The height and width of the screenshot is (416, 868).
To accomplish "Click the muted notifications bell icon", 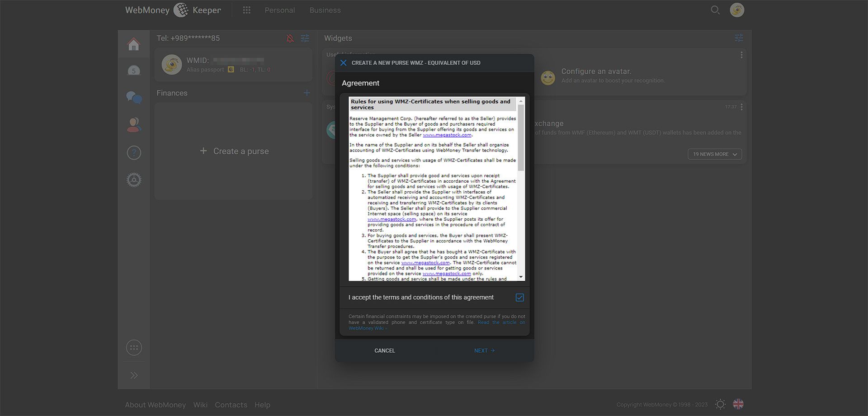I will (290, 38).
